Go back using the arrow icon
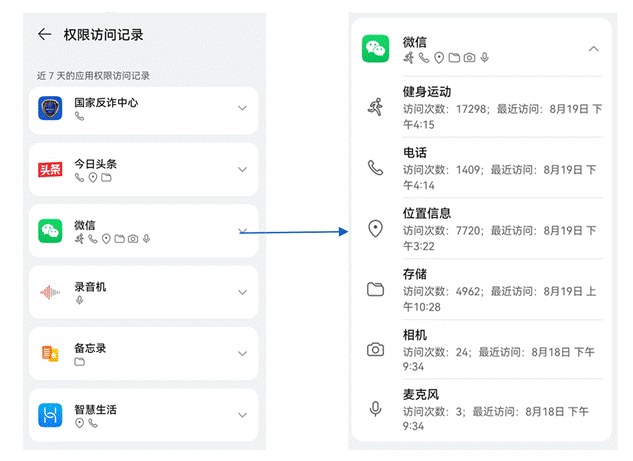Image resolution: width=633 pixels, height=461 pixels. tap(45, 34)
